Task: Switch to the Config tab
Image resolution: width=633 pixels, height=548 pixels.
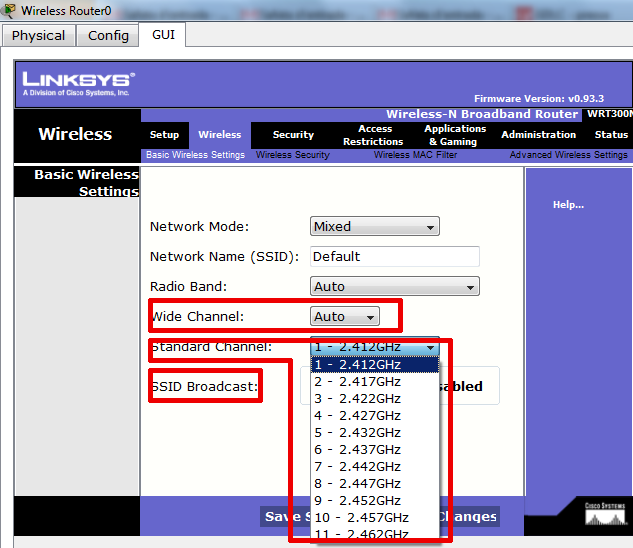Action: [108, 36]
